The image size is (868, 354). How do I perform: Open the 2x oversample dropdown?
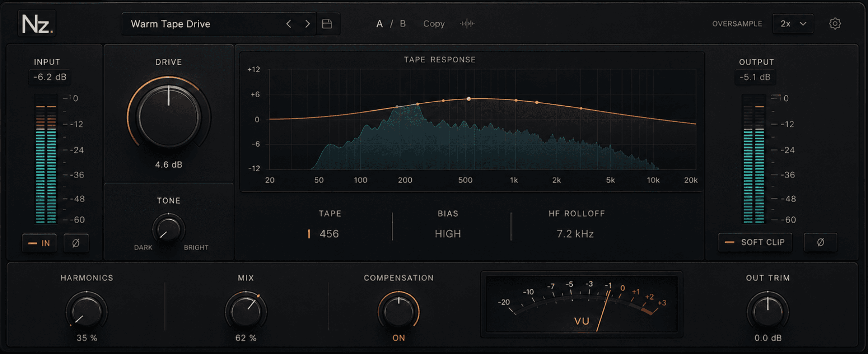793,24
